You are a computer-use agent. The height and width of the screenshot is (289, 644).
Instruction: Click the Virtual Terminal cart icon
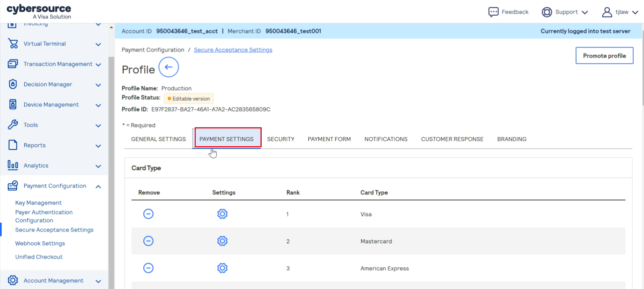point(13,44)
